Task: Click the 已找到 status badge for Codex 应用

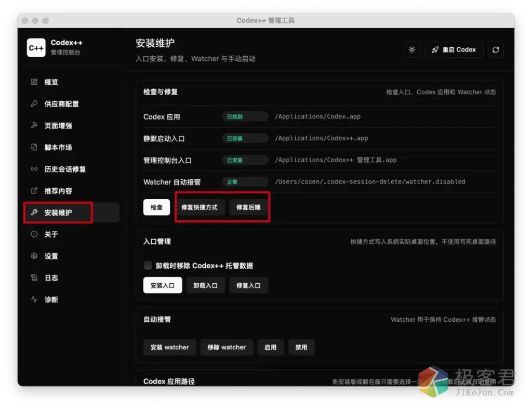Action: [245, 116]
